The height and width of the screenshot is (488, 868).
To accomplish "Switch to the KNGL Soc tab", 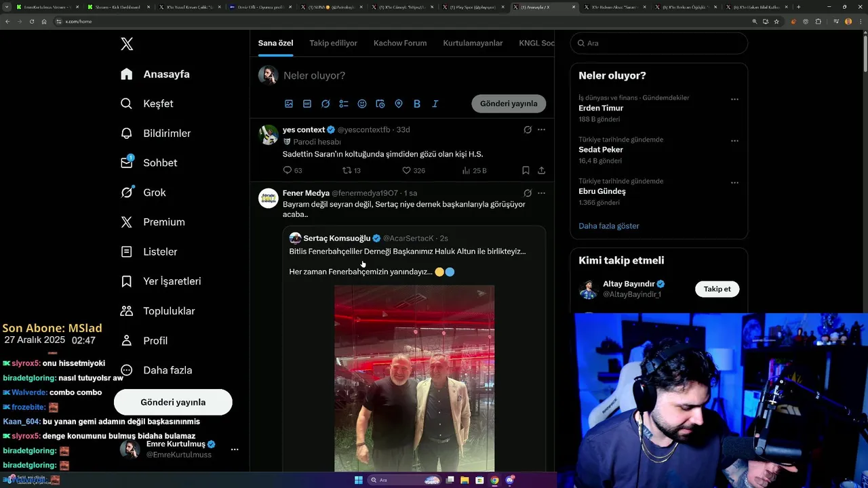I will tap(536, 43).
